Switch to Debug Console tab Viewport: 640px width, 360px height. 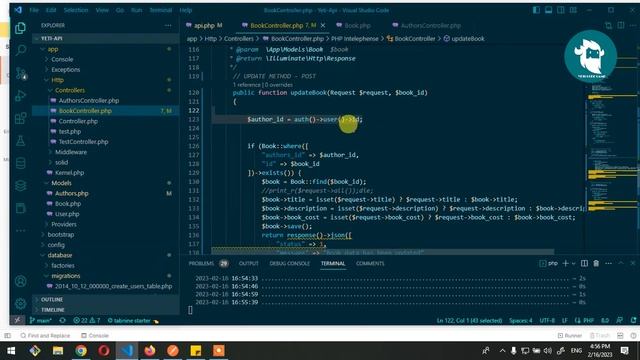pyautogui.click(x=289, y=264)
